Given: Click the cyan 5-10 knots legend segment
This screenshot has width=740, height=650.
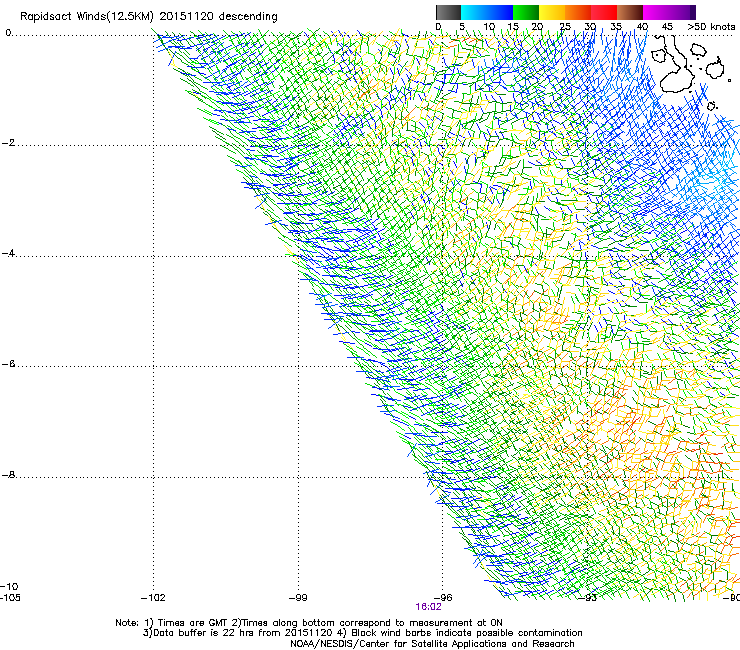Looking at the screenshot, I should [474, 12].
